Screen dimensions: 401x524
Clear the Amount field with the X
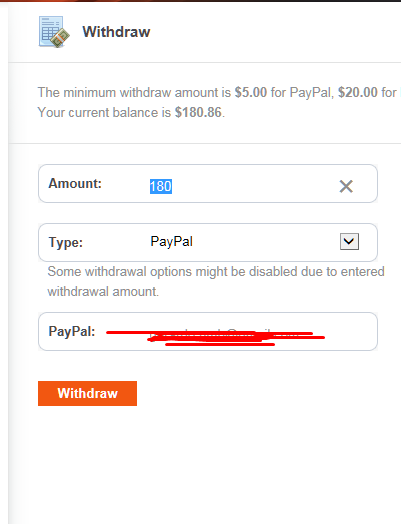click(346, 186)
